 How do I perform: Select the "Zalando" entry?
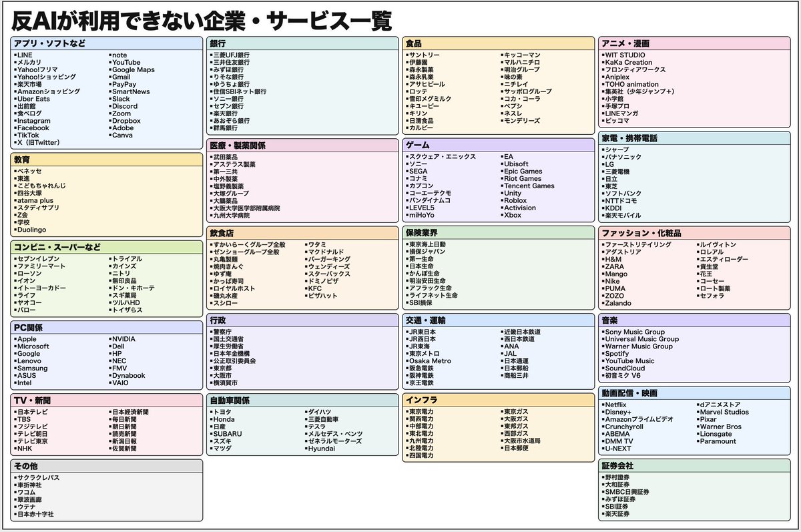tap(618, 303)
